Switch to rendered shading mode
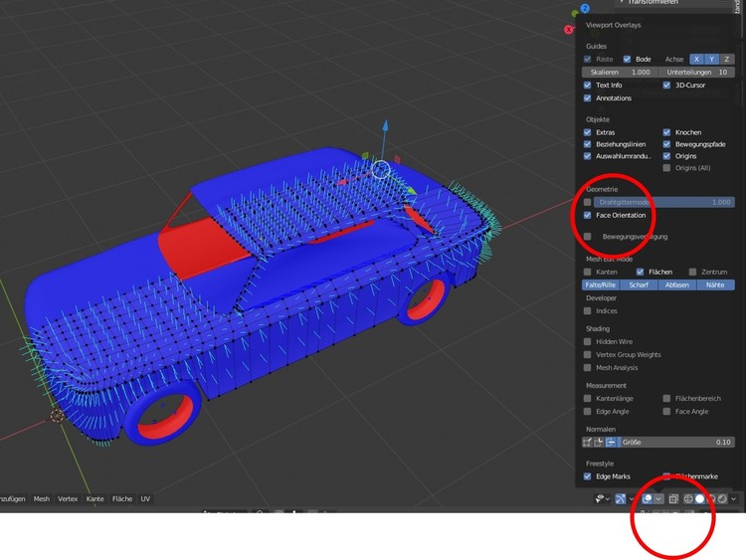 pyautogui.click(x=723, y=498)
